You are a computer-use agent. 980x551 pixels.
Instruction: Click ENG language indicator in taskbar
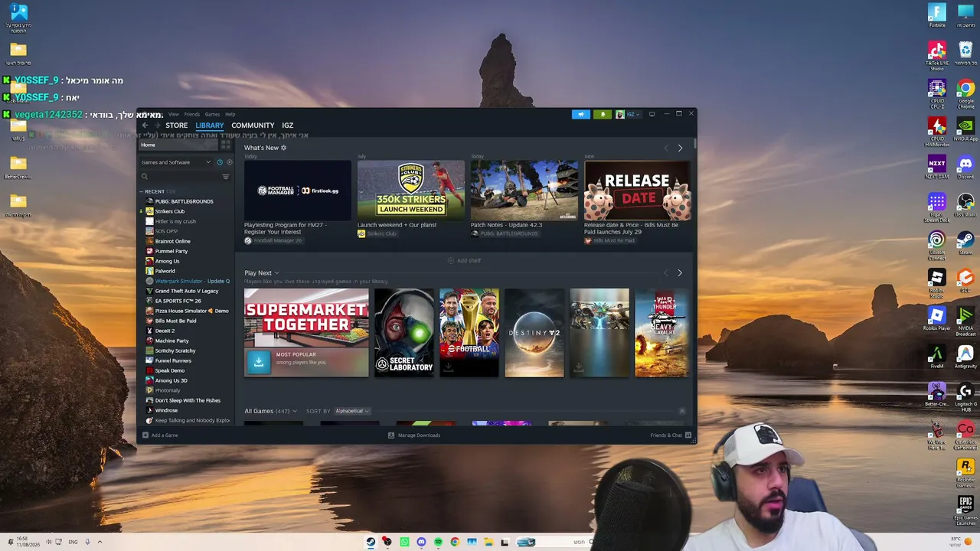click(73, 542)
